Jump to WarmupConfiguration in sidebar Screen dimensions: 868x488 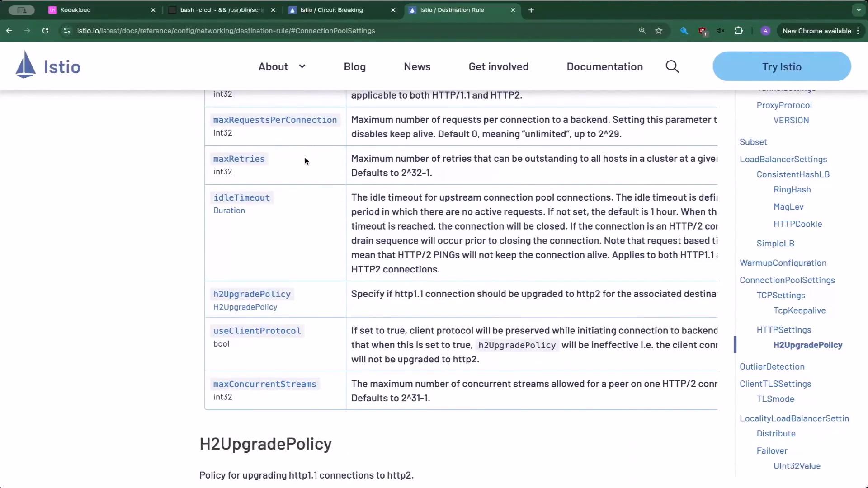783,263
